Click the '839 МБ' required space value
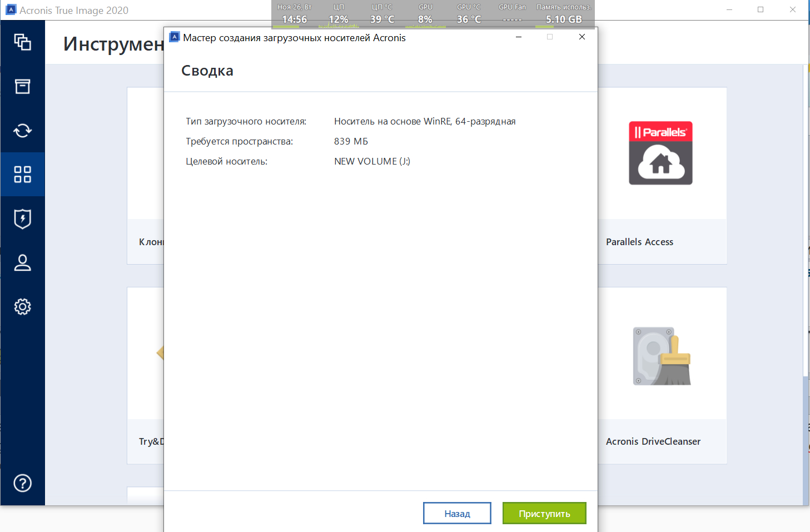This screenshot has width=810, height=532. coord(351,141)
